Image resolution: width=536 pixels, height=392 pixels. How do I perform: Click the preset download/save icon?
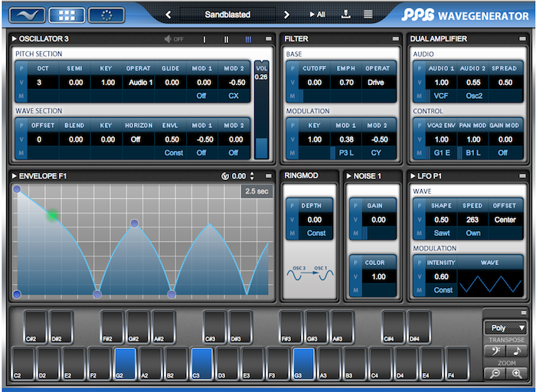[346, 15]
